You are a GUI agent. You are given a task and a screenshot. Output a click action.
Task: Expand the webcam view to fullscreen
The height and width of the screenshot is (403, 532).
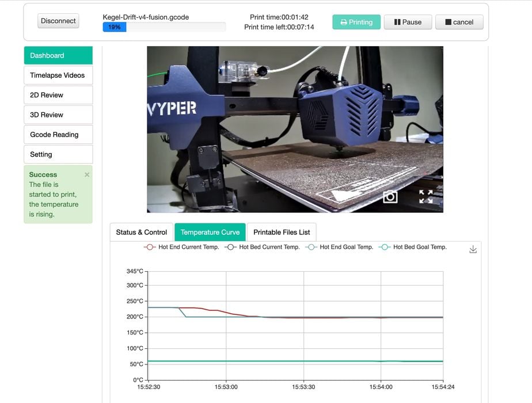pyautogui.click(x=425, y=197)
